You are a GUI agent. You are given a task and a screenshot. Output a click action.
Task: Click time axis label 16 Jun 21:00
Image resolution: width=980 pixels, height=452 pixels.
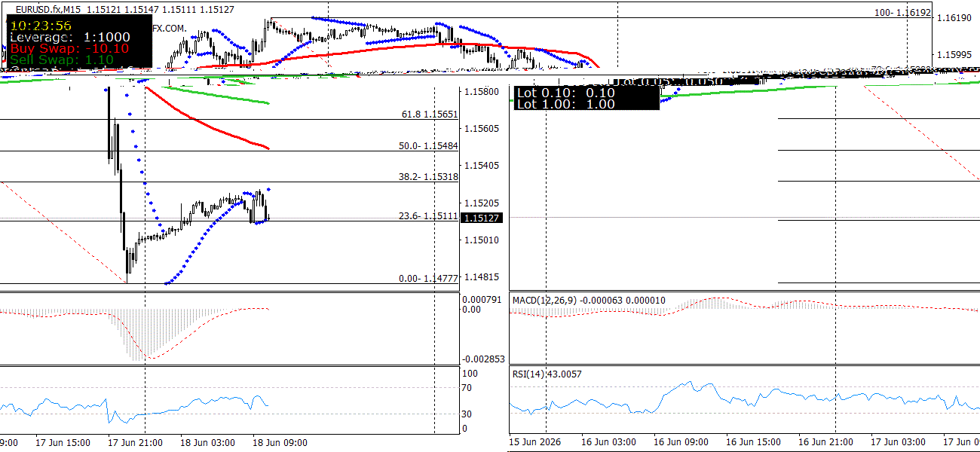pos(825,441)
